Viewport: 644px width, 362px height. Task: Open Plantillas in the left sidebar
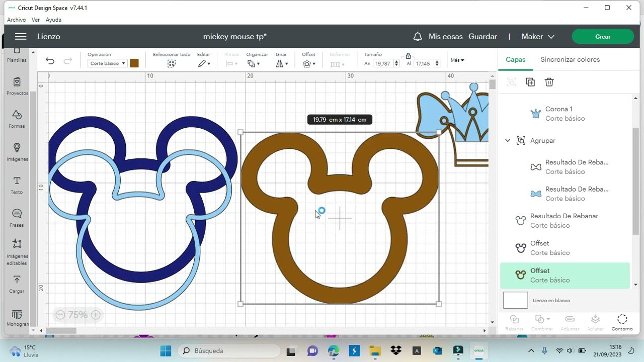click(x=17, y=54)
